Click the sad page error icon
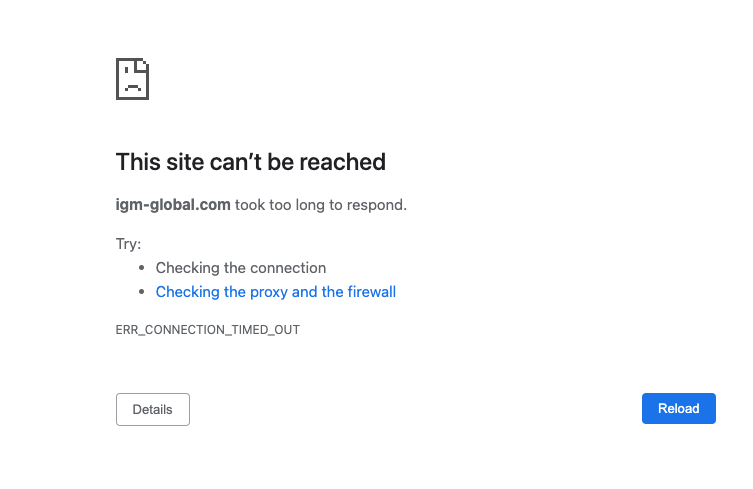The width and height of the screenshot is (753, 489). [132, 78]
